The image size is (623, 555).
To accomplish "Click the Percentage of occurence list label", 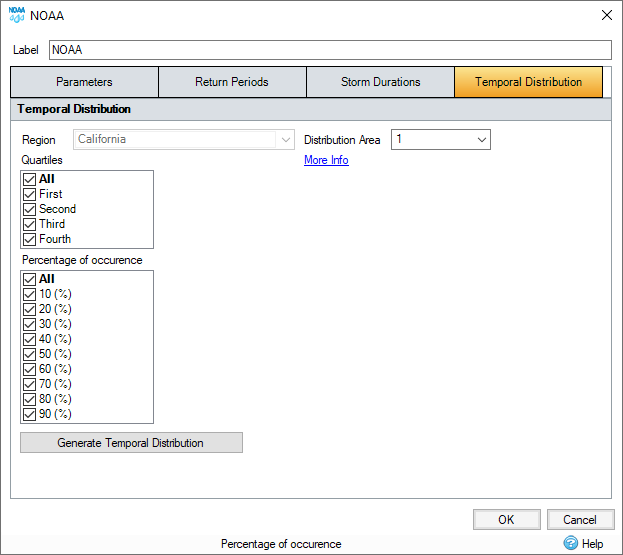I will pyautogui.click(x=82, y=260).
